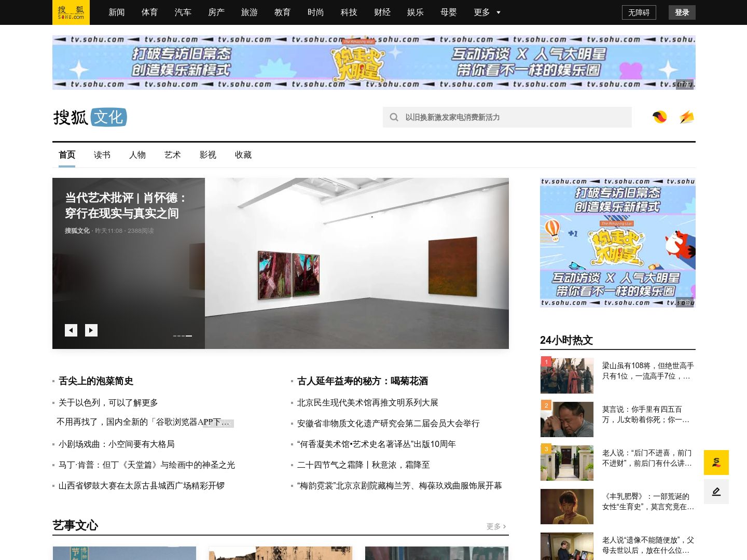
Task: Open article 古人延年益寿的秘方：喝菊花酒
Action: click(363, 381)
